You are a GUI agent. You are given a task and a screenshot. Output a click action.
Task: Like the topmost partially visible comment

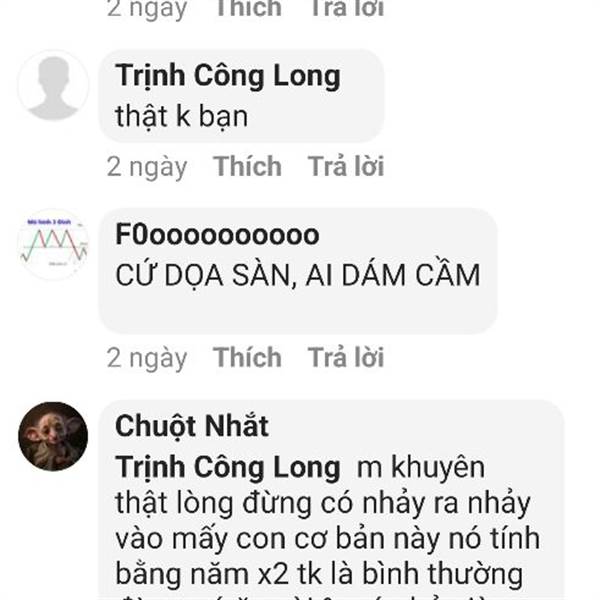(247, 8)
